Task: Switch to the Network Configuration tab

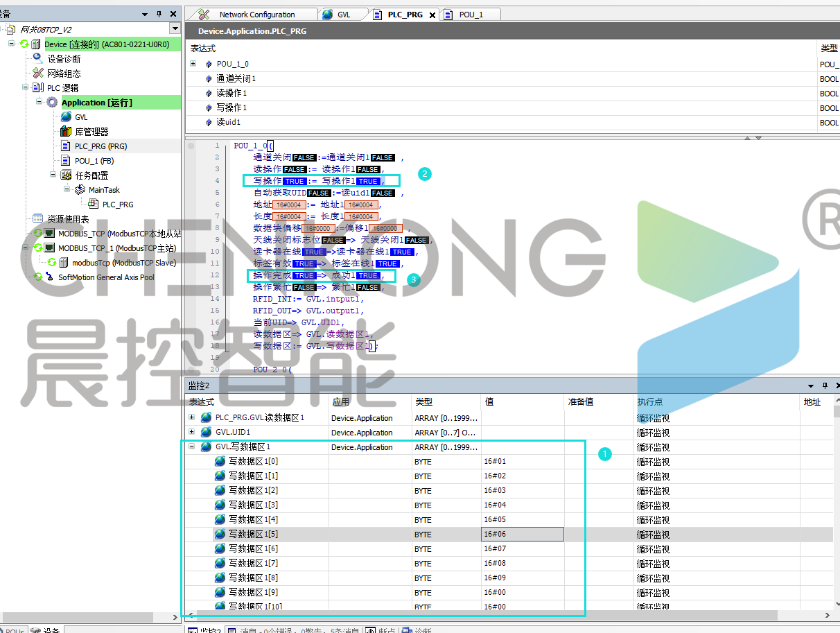Action: [256, 15]
